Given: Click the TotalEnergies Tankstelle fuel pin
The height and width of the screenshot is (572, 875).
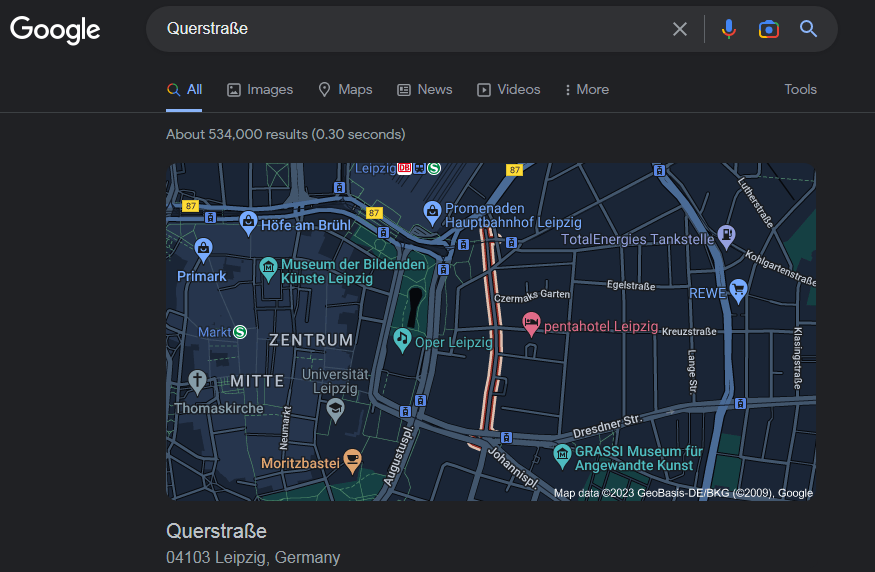Looking at the screenshot, I should point(726,237).
